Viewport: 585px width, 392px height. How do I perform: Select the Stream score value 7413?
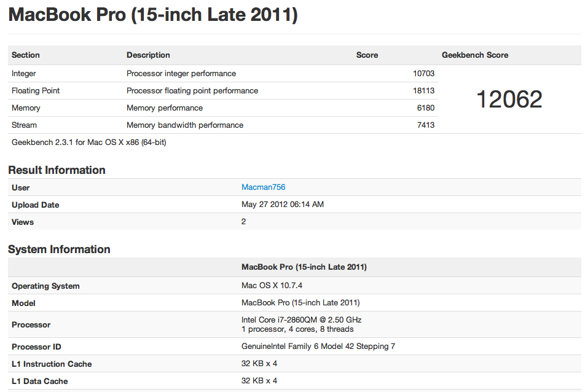426,125
